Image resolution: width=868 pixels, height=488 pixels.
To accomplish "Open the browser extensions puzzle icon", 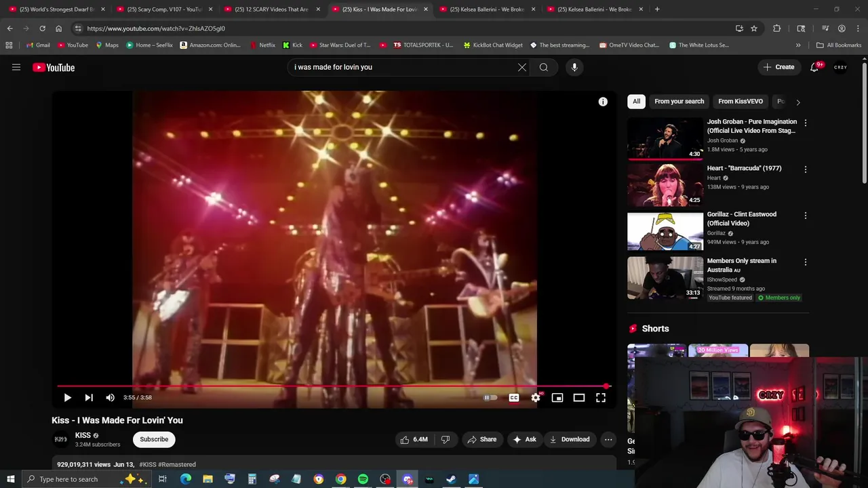I will (776, 28).
